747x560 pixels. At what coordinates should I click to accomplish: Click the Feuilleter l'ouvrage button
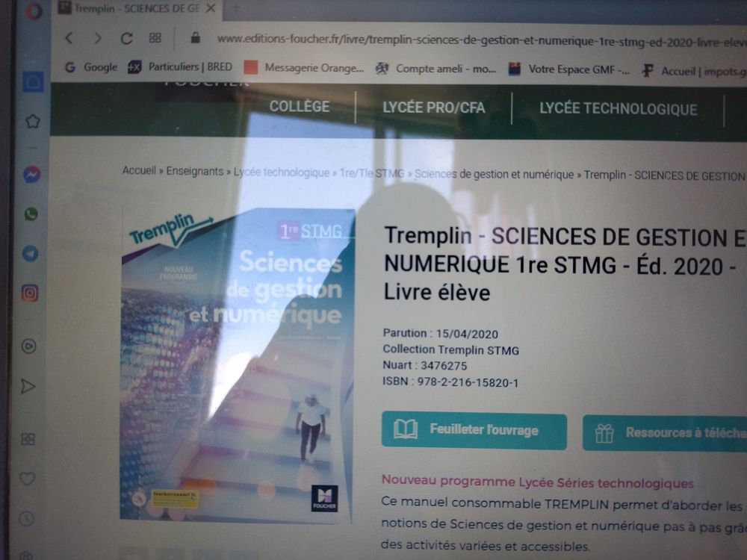click(x=474, y=431)
